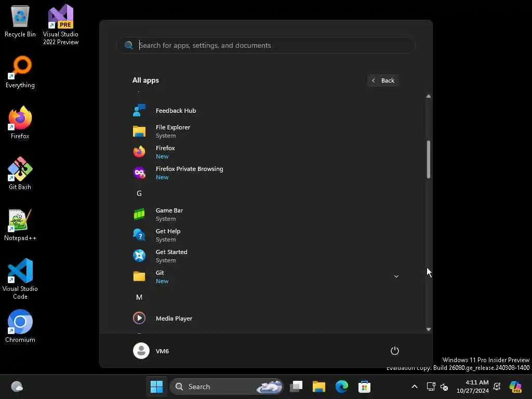532x399 pixels.
Task: Select the Notepad++ desktop shortcut
Action: 20,224
